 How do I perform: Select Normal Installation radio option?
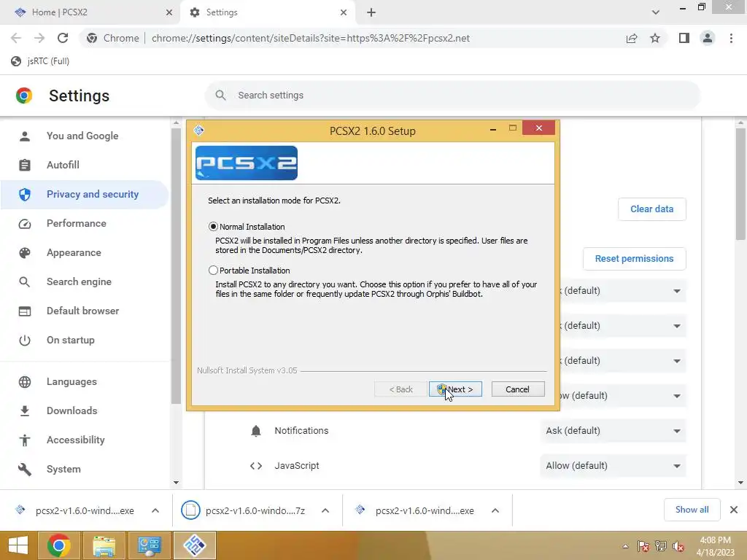(213, 227)
